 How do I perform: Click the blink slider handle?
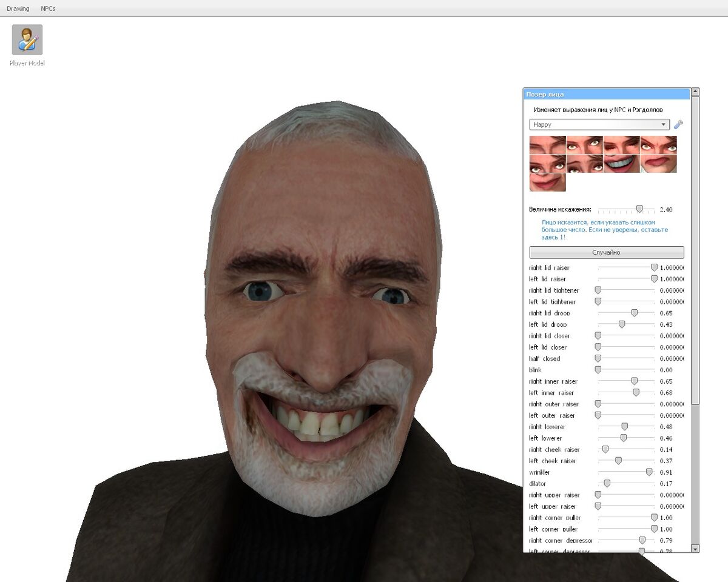click(598, 370)
